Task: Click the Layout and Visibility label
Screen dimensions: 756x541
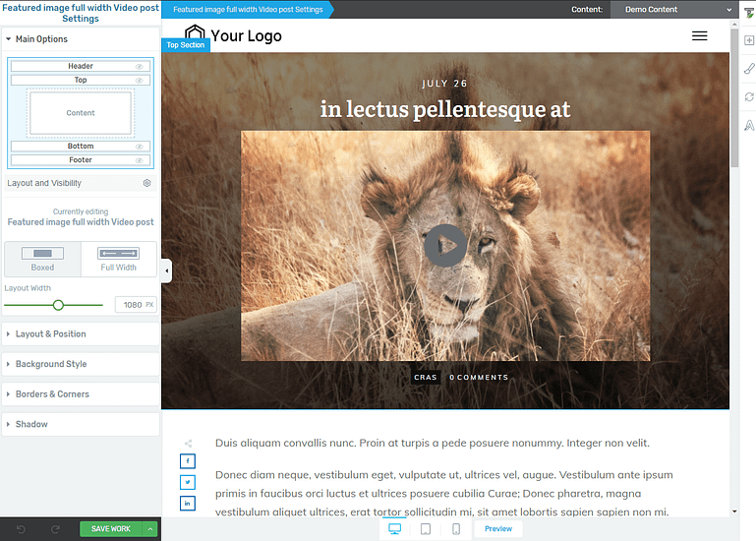Action: tap(44, 183)
